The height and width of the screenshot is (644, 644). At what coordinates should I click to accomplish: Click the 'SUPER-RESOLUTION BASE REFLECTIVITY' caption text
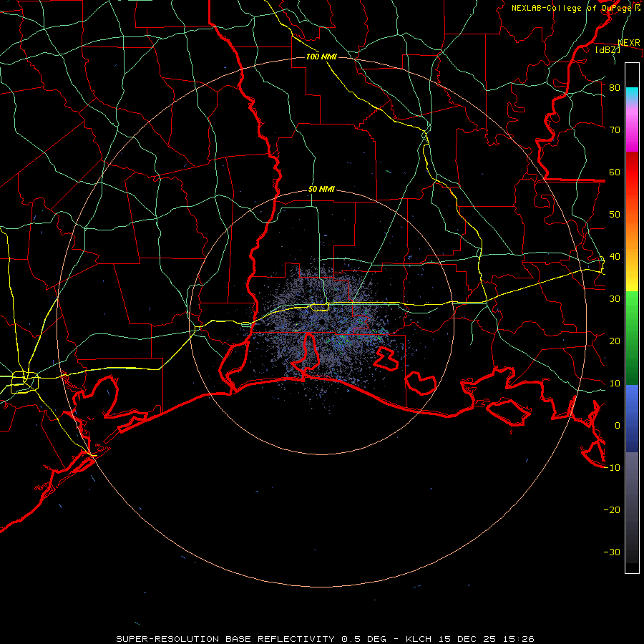(225, 639)
